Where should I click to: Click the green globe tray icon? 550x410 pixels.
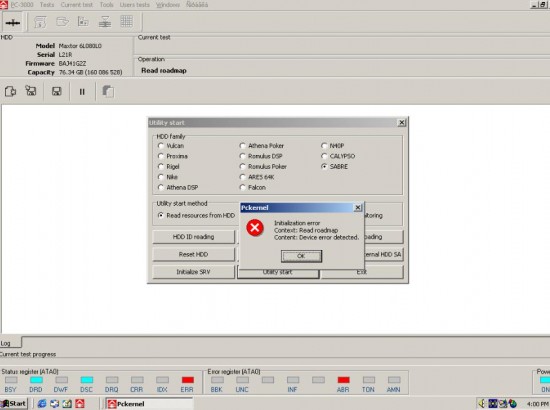point(512,404)
